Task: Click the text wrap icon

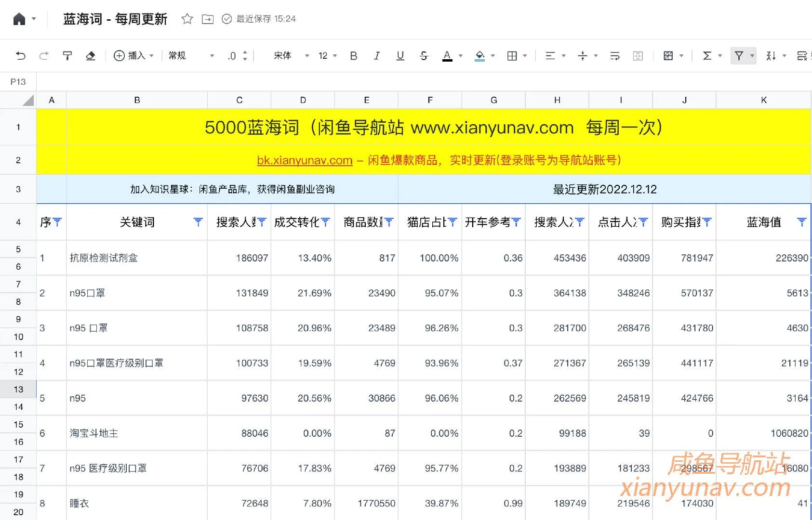Action: (x=614, y=56)
